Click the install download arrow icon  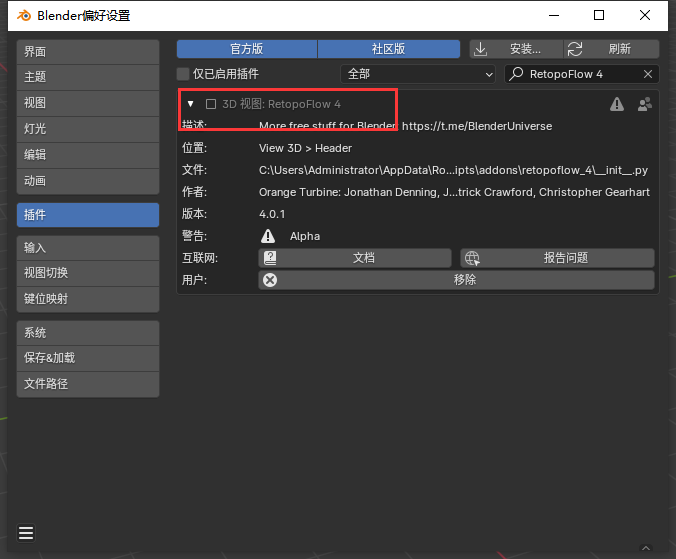480,49
